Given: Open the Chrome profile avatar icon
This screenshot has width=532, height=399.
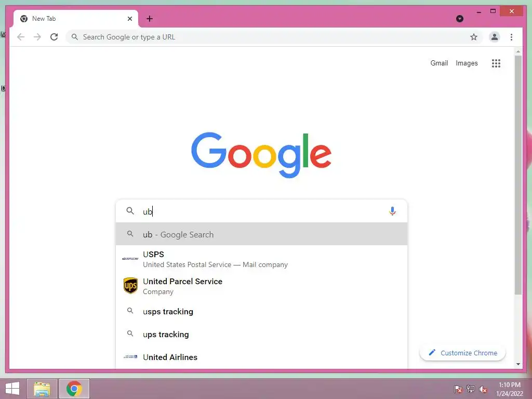Looking at the screenshot, I should point(495,37).
